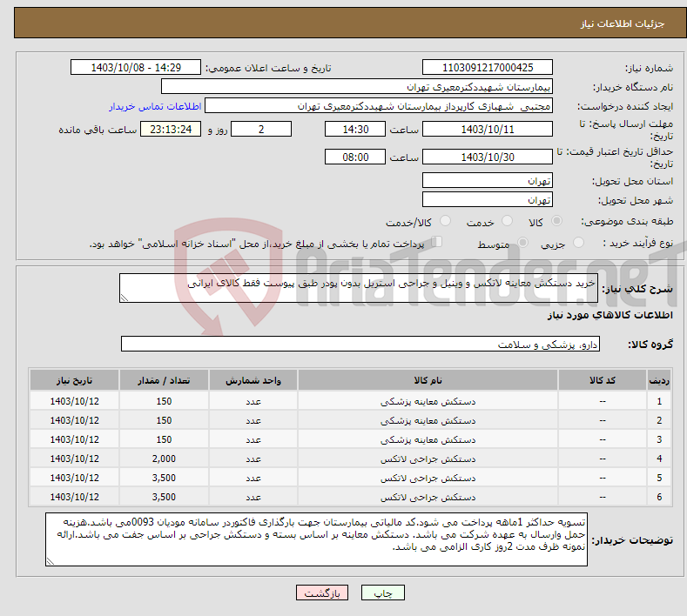
Task: Click the quantity 2,000 in row 4
Action: click(x=164, y=459)
